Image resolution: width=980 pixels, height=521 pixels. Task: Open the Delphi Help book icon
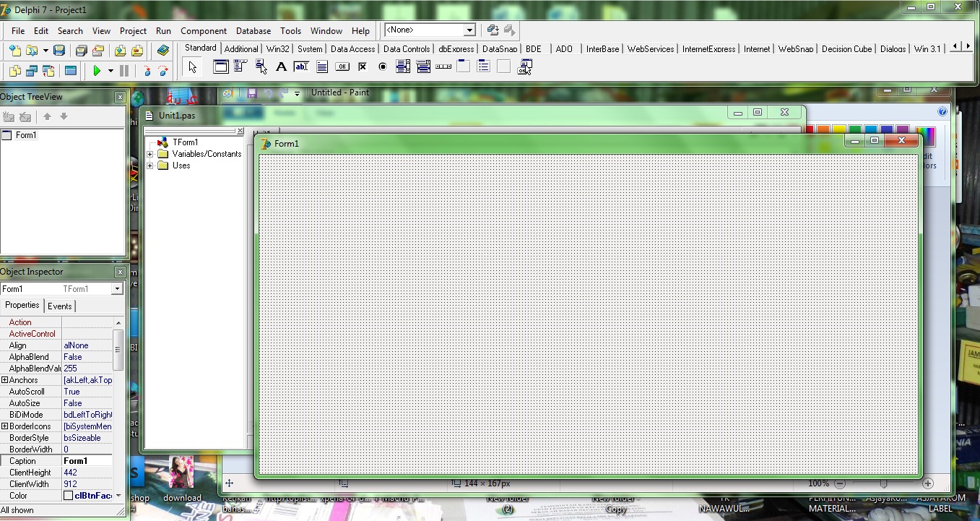[162, 50]
